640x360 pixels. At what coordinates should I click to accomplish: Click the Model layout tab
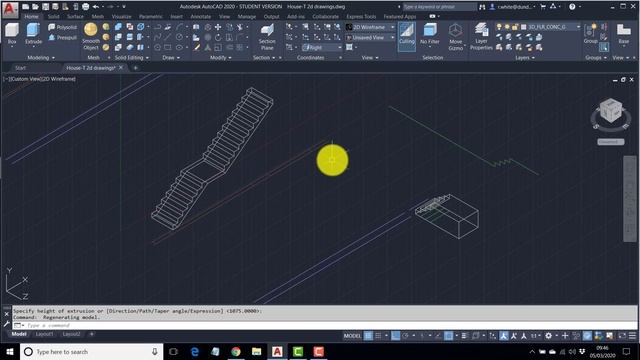19,334
